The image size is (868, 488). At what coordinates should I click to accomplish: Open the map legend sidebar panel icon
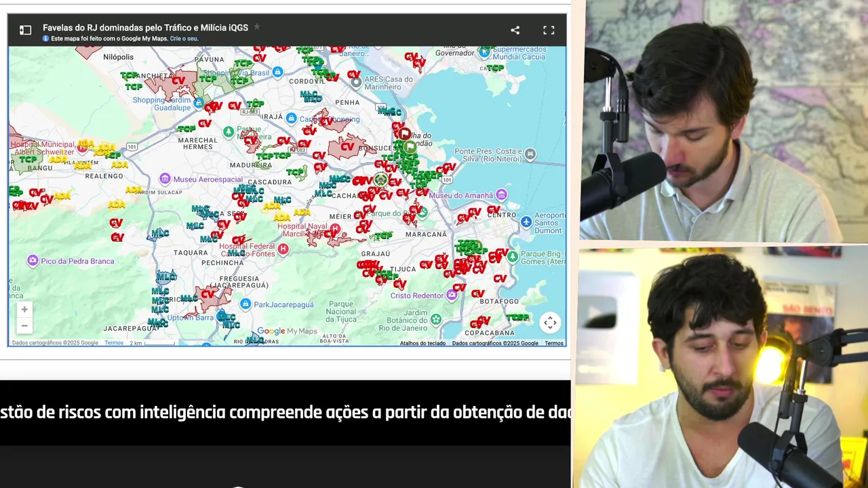(x=25, y=30)
